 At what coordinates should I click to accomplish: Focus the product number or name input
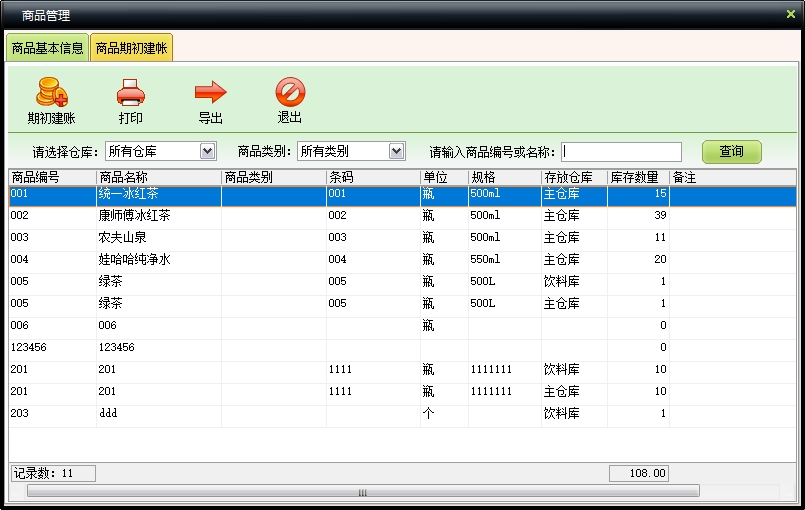tap(621, 152)
